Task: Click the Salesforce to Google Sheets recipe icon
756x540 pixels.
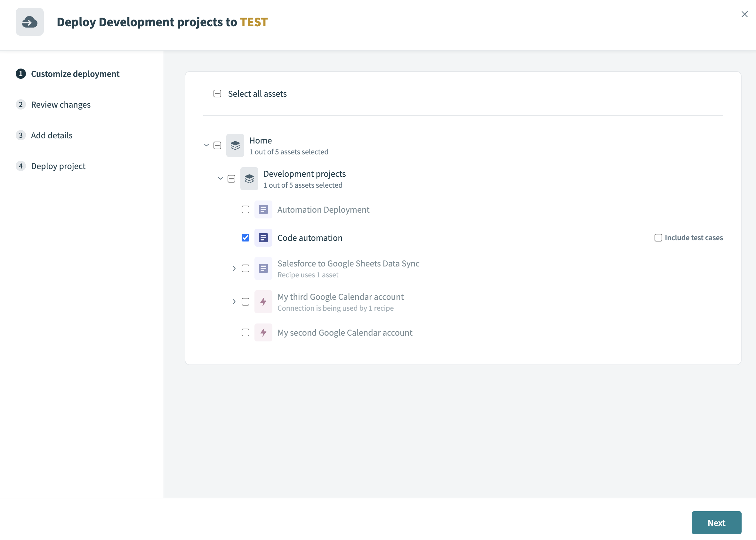Action: 263,268
